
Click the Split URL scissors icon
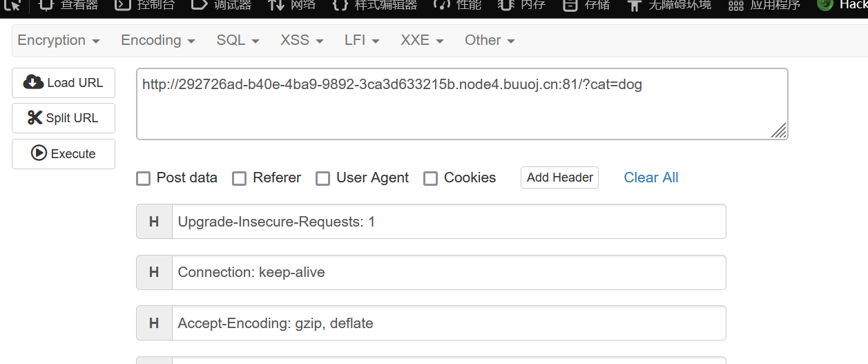pos(35,117)
